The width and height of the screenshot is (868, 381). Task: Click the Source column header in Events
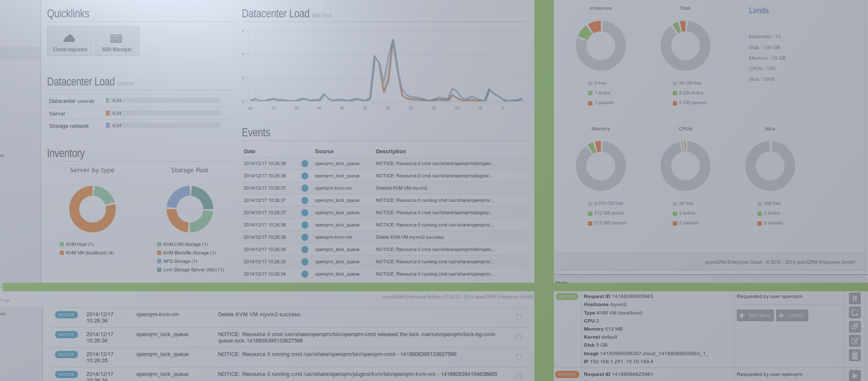click(324, 152)
